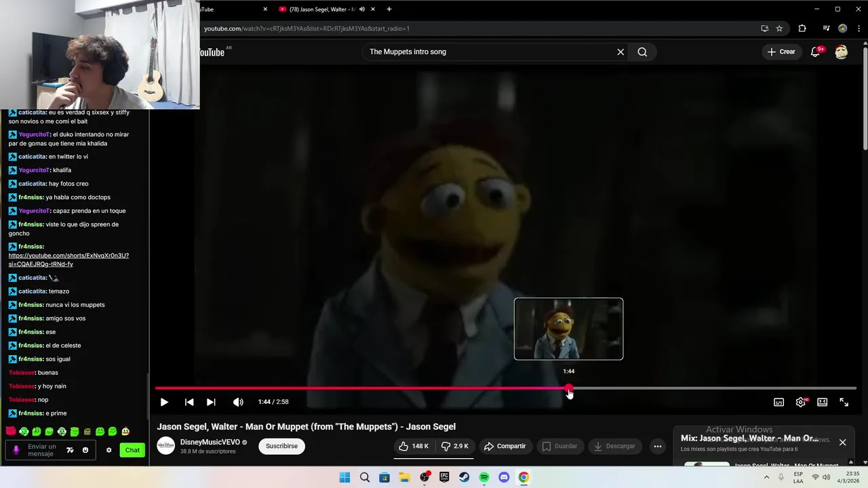Toggle subtitles on the video player

tap(779, 402)
